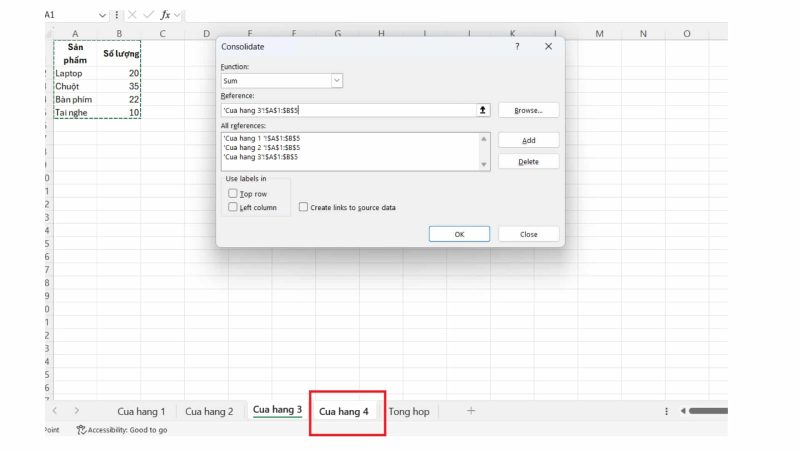Confirm consolidation with the OK button

point(459,234)
